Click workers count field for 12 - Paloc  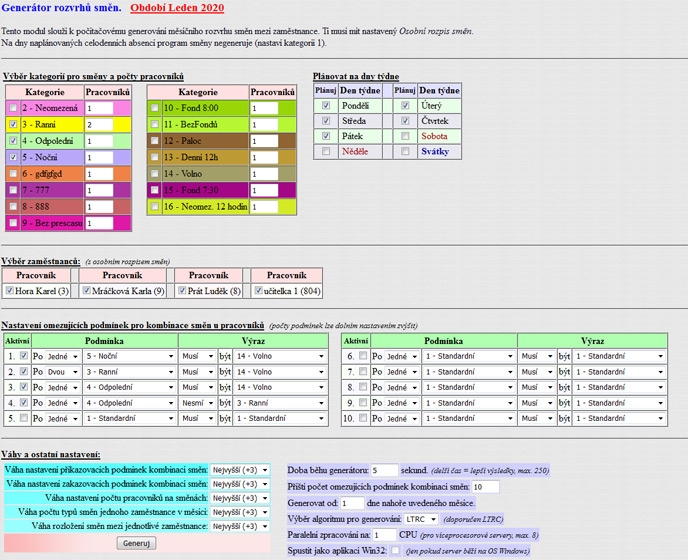[x=264, y=141]
